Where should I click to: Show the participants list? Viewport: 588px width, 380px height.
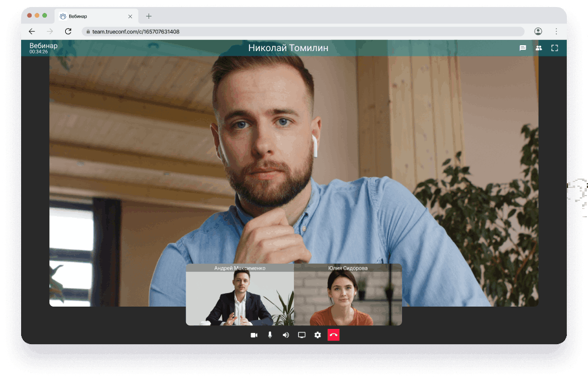pyautogui.click(x=539, y=48)
